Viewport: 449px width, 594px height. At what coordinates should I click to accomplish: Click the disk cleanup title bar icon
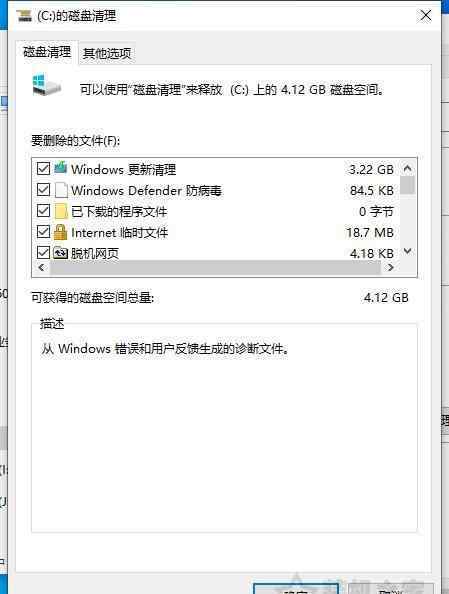pyautogui.click(x=25, y=16)
